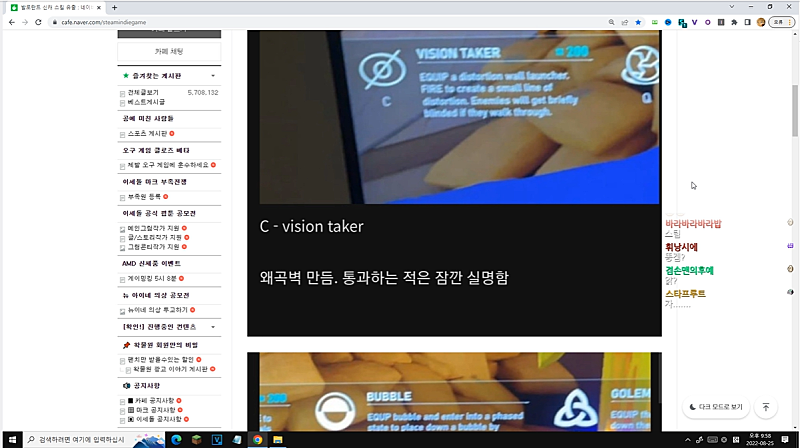Go back to the previous page
The width and height of the screenshot is (800, 448).
pyautogui.click(x=11, y=22)
